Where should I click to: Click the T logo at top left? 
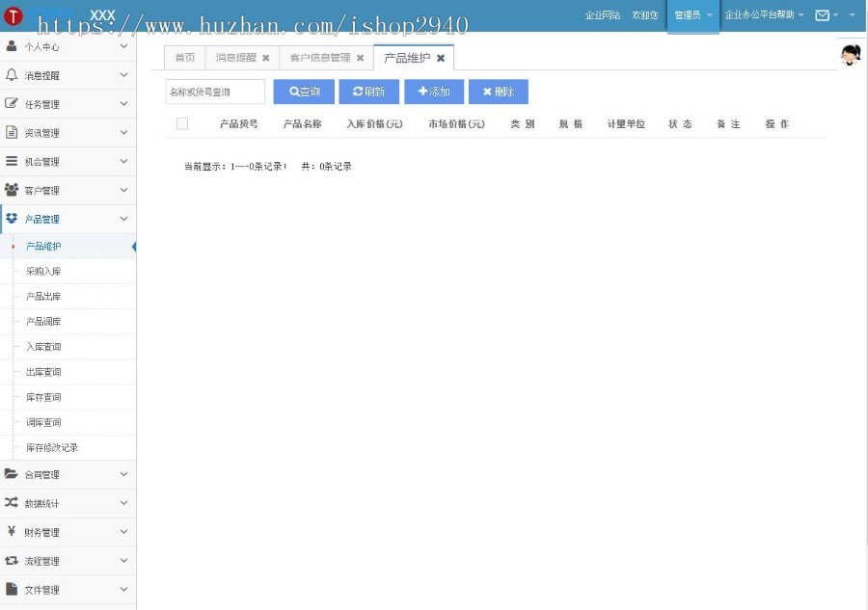click(x=12, y=13)
